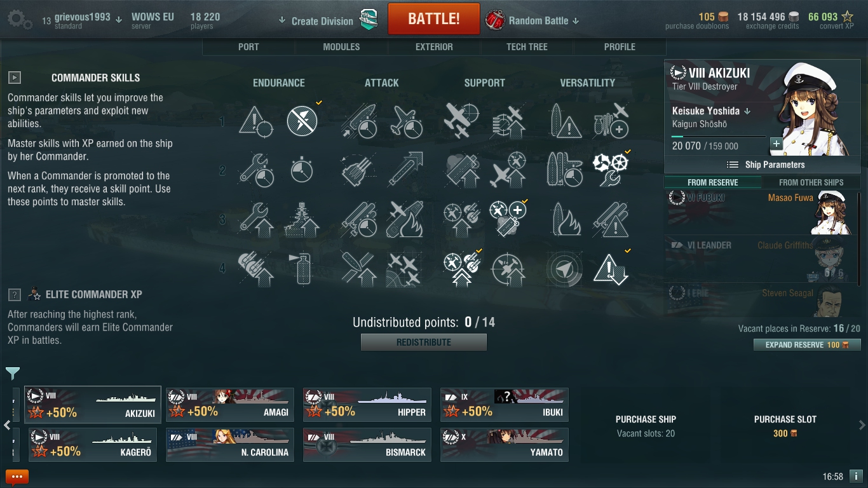Image resolution: width=868 pixels, height=488 pixels.
Task: Open the settings gear icon
Action: click(19, 20)
